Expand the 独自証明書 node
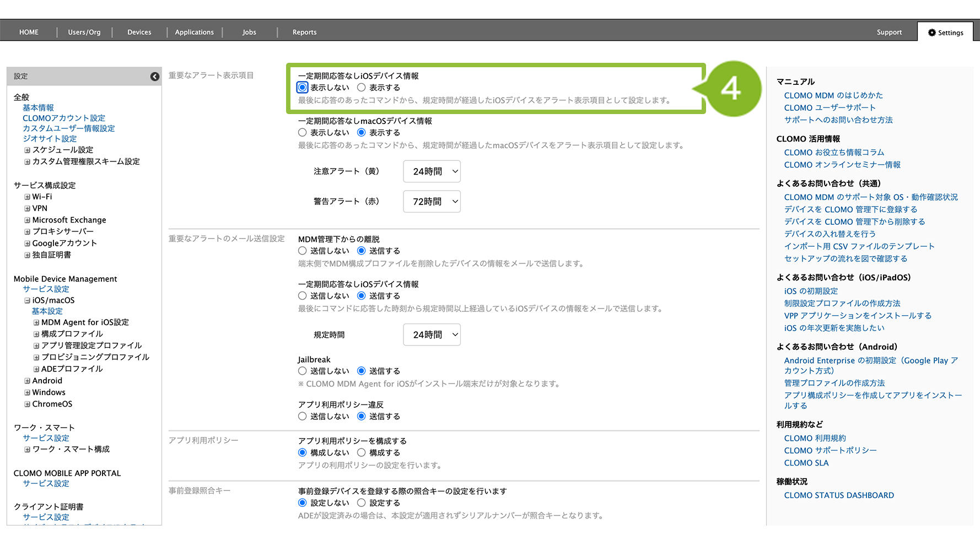Screen dimensions: 980x551 pyautogui.click(x=27, y=255)
